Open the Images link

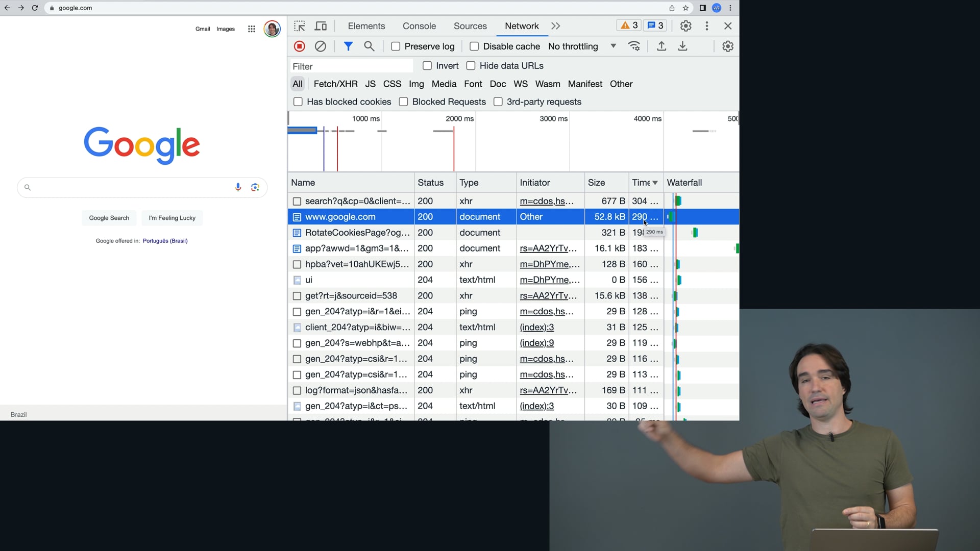(x=226, y=29)
